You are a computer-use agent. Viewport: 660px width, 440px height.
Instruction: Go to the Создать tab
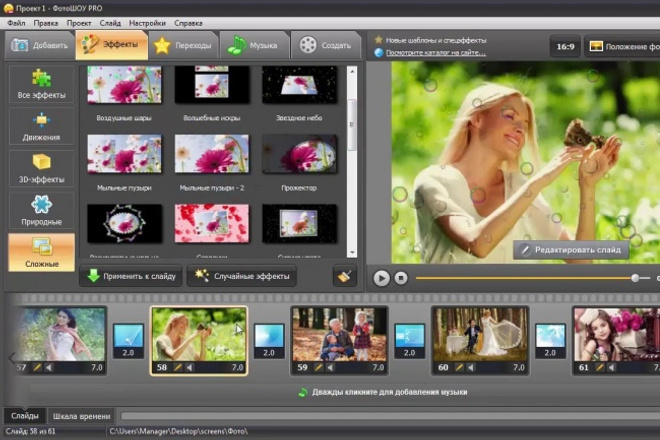[x=326, y=45]
